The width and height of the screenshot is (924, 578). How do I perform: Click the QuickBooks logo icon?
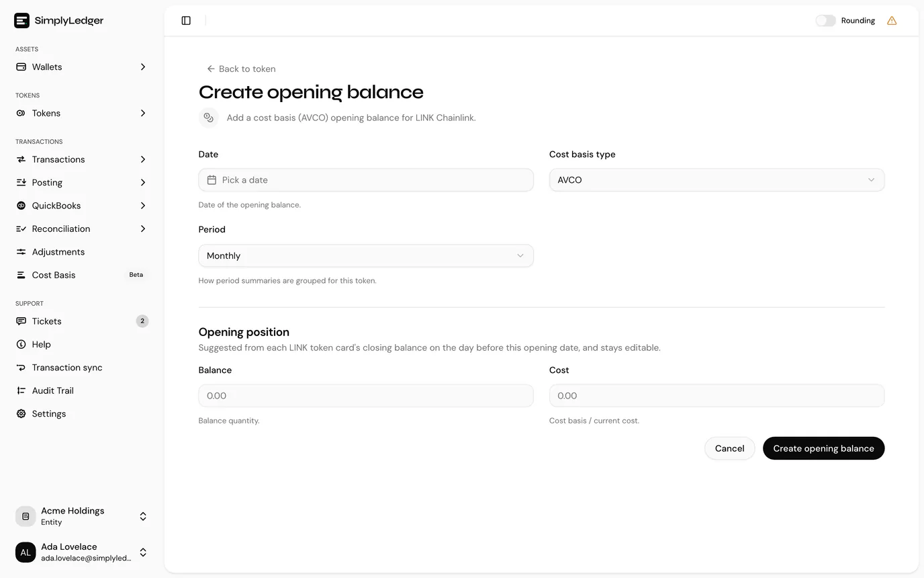(21, 206)
